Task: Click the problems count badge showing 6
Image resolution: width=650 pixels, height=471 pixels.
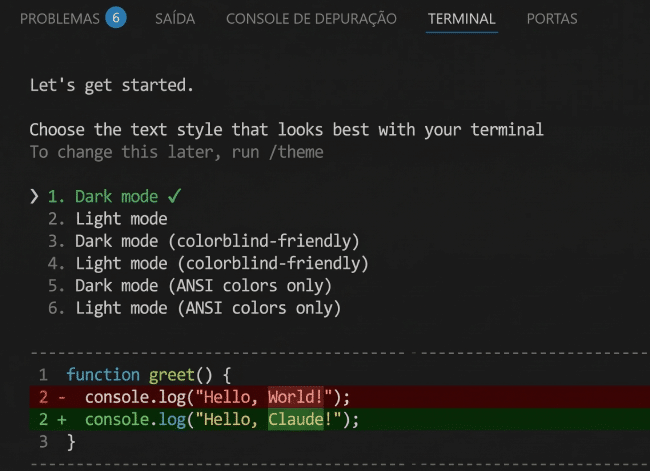Action: pyautogui.click(x=116, y=18)
